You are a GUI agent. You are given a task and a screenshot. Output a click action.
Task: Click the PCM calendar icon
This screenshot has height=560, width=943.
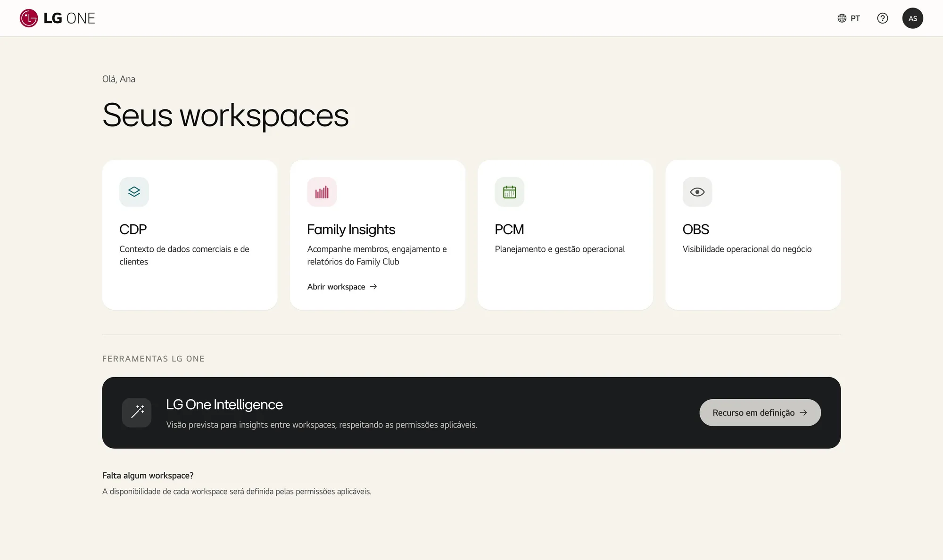[x=509, y=192]
